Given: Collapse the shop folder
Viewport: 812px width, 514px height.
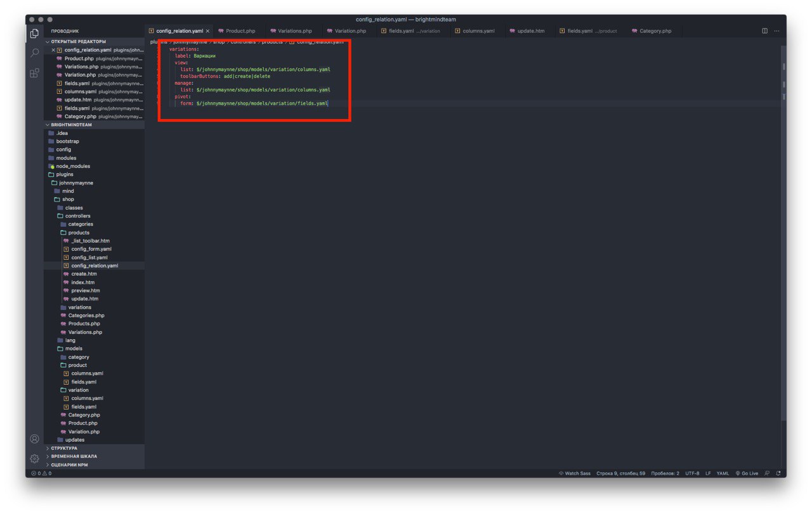Looking at the screenshot, I should pos(94,199).
